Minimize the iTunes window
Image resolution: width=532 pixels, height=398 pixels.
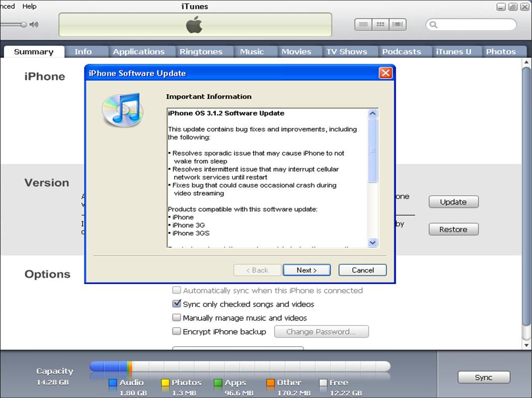click(x=501, y=7)
